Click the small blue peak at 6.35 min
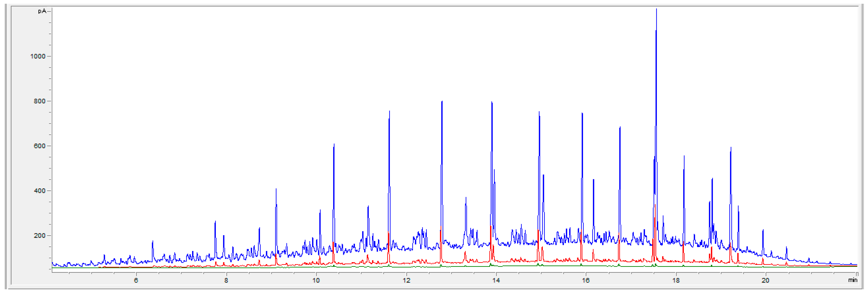 (x=153, y=241)
